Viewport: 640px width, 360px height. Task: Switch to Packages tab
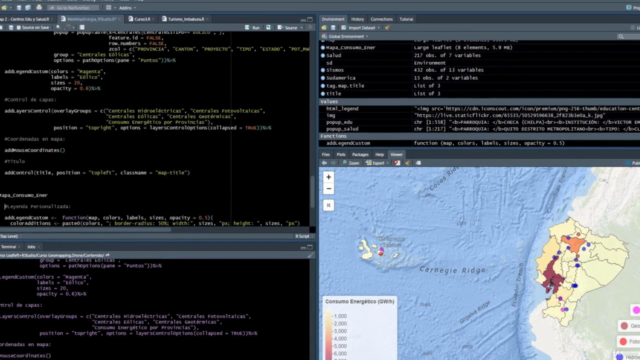(x=360, y=155)
